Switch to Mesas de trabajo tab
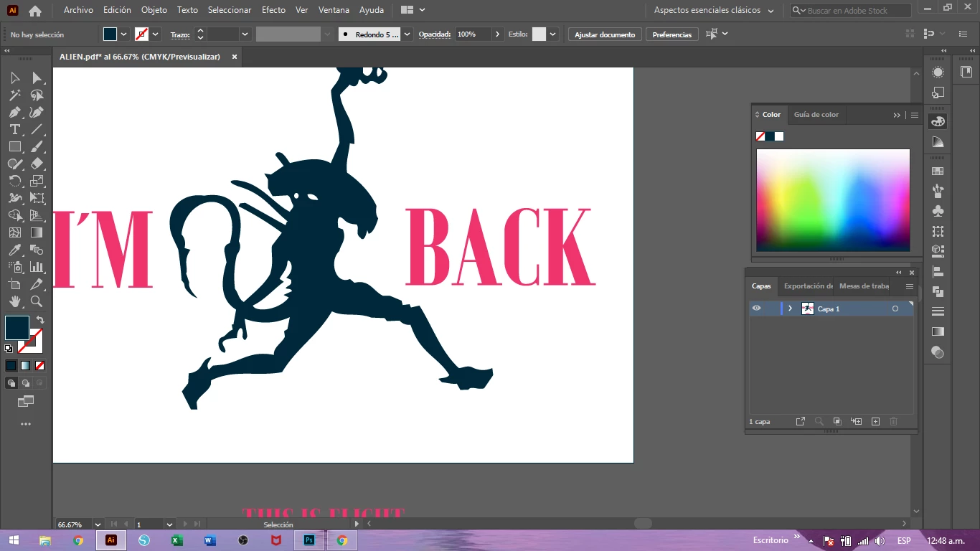The image size is (980, 551). pyautogui.click(x=864, y=286)
